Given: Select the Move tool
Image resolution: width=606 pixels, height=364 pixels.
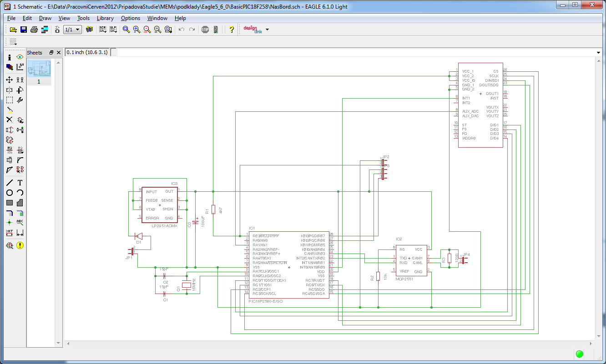Looking at the screenshot, I should coord(10,80).
